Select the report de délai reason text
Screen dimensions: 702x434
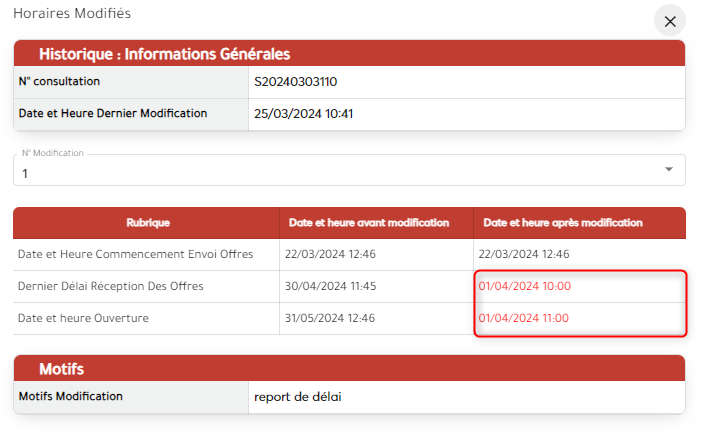click(x=298, y=396)
